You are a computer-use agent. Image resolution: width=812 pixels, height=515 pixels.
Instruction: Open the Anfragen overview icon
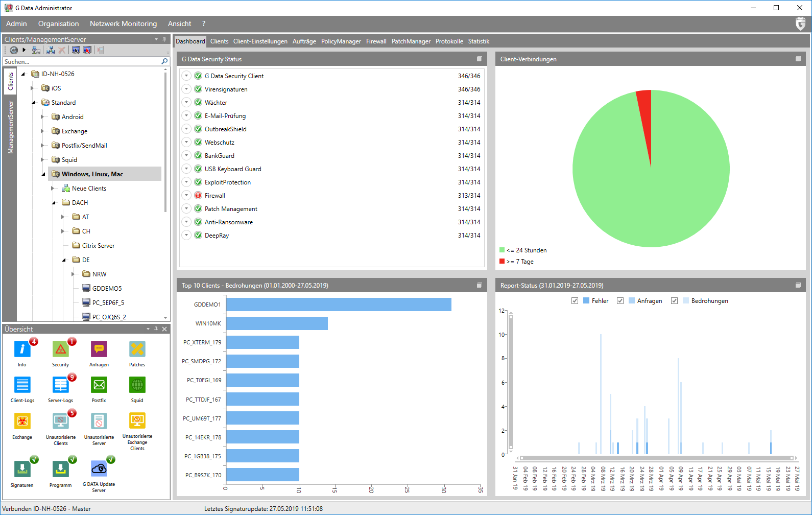pyautogui.click(x=99, y=349)
